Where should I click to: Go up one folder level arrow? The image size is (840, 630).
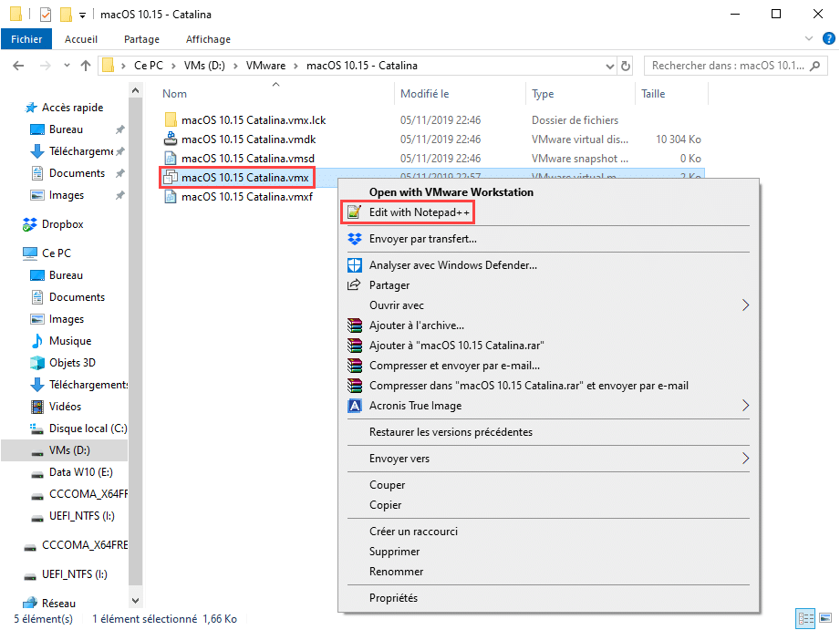click(86, 66)
